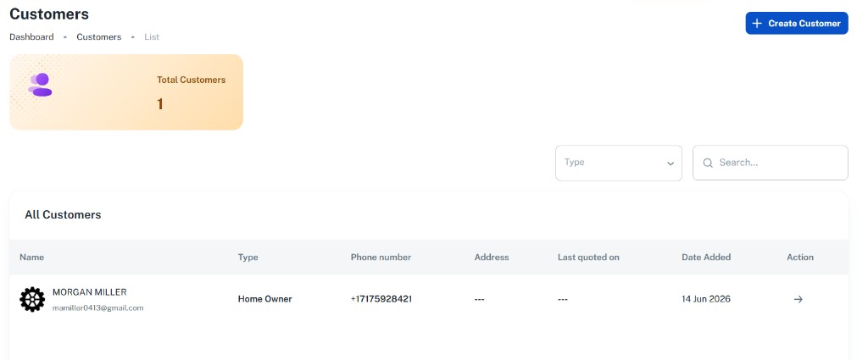Click phone number +17175928421
Image resolution: width=868 pixels, height=360 pixels.
click(381, 299)
